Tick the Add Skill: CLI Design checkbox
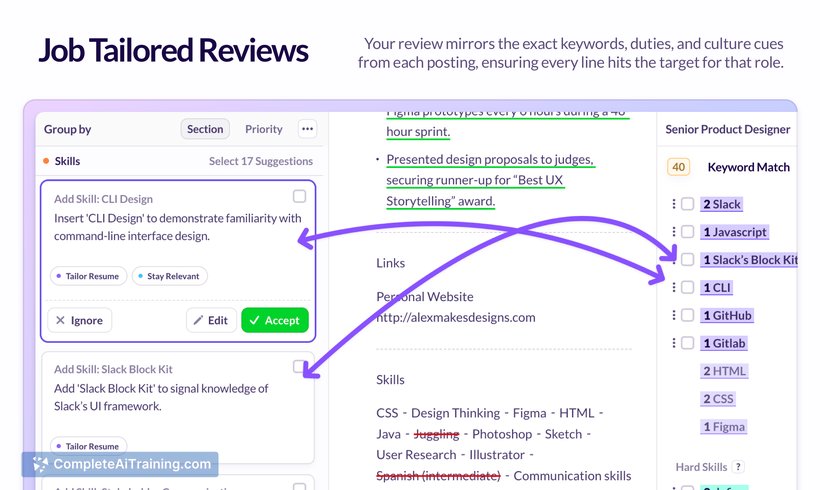The height and width of the screenshot is (490, 820). (299, 196)
